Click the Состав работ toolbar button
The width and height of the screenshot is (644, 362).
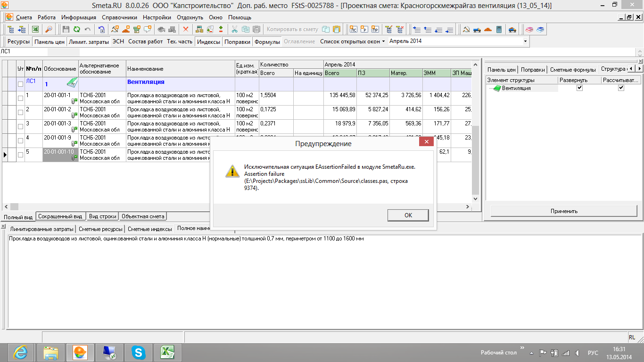point(146,41)
